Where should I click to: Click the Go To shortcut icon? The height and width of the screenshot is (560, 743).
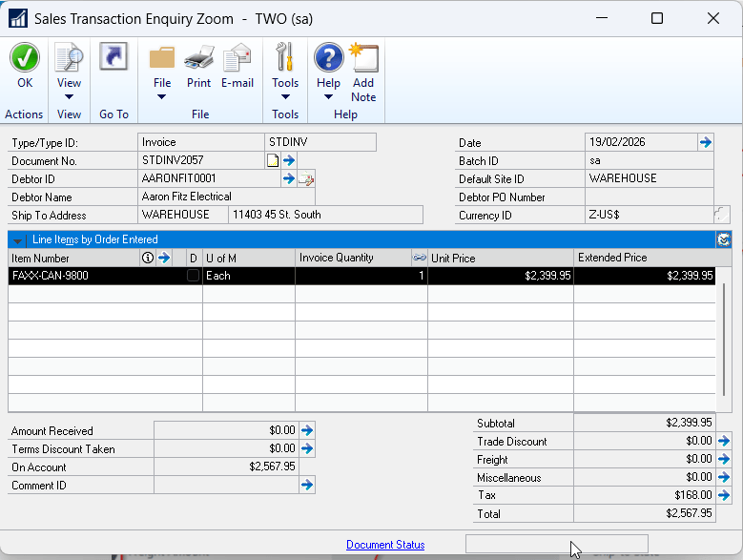[x=114, y=57]
